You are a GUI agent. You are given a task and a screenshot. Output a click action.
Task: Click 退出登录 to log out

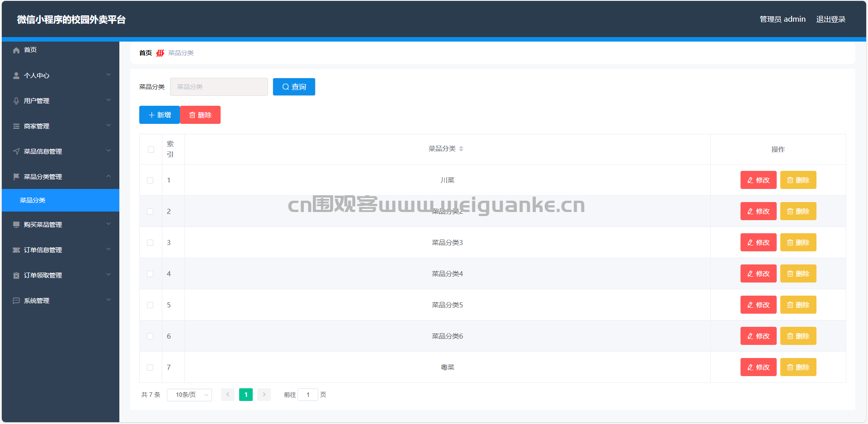click(x=830, y=19)
